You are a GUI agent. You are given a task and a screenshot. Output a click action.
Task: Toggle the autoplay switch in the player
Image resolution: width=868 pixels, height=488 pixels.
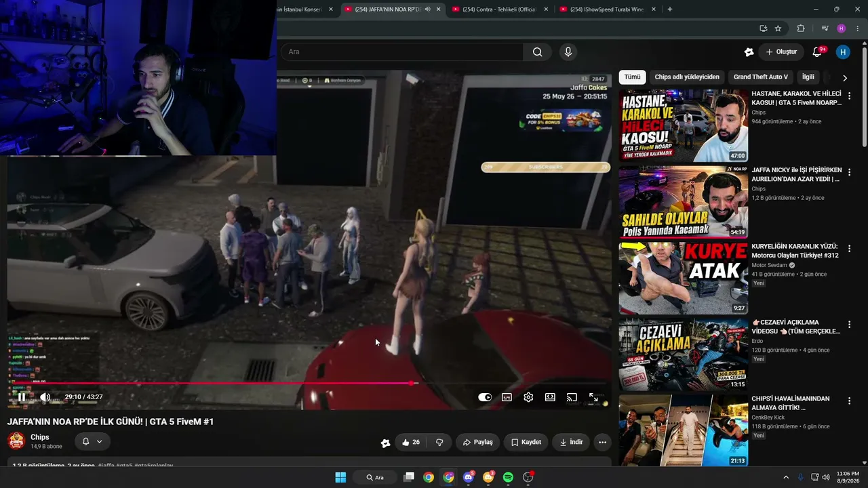[485, 397]
